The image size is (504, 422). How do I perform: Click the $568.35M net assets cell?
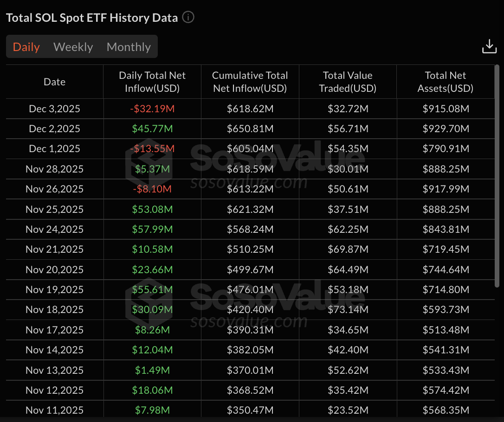click(x=446, y=410)
